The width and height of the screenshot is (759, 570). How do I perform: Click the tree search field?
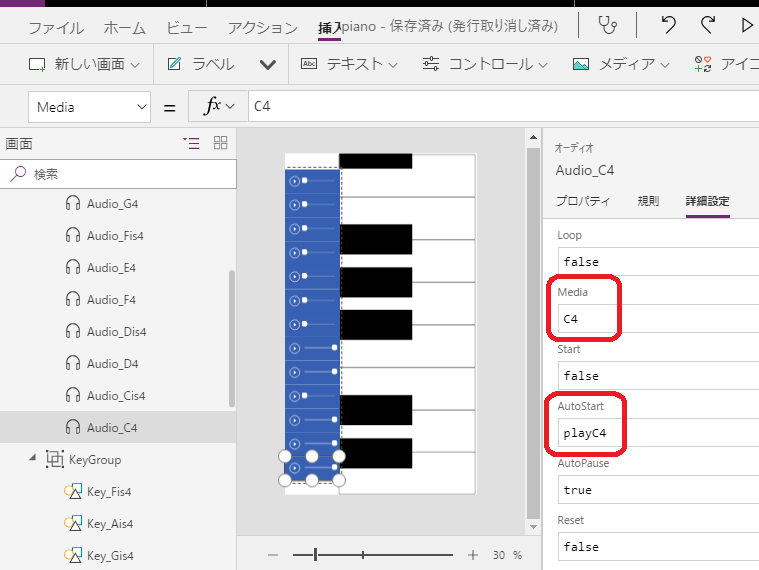(x=118, y=174)
